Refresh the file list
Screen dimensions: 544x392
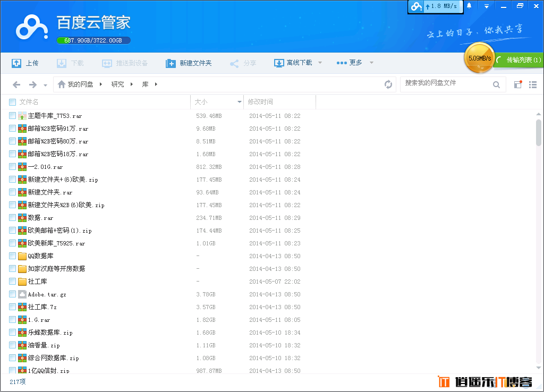pos(388,84)
